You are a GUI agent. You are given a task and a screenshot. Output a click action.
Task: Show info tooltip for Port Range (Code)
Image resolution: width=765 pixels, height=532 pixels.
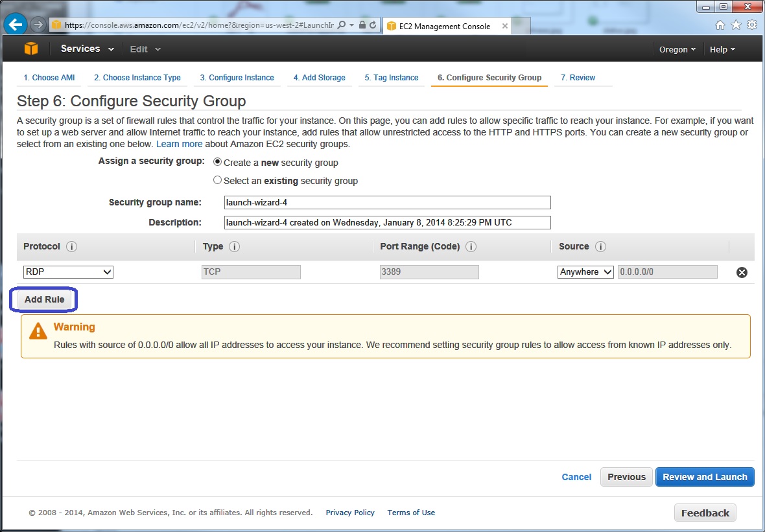click(x=471, y=247)
